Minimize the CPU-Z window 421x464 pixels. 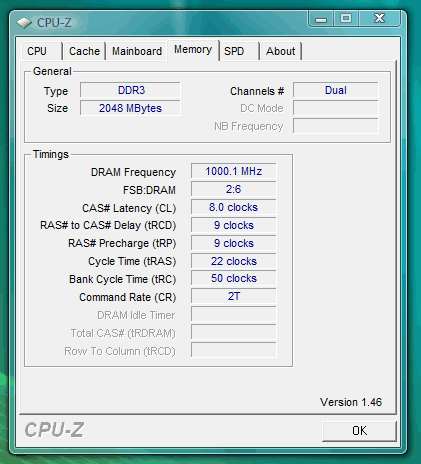click(x=321, y=19)
